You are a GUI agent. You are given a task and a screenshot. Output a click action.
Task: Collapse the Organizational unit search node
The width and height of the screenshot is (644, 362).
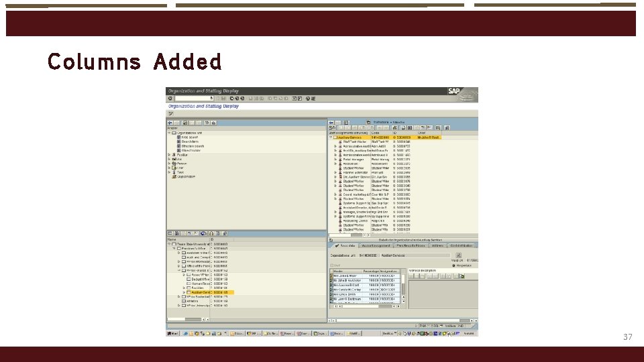(x=169, y=133)
